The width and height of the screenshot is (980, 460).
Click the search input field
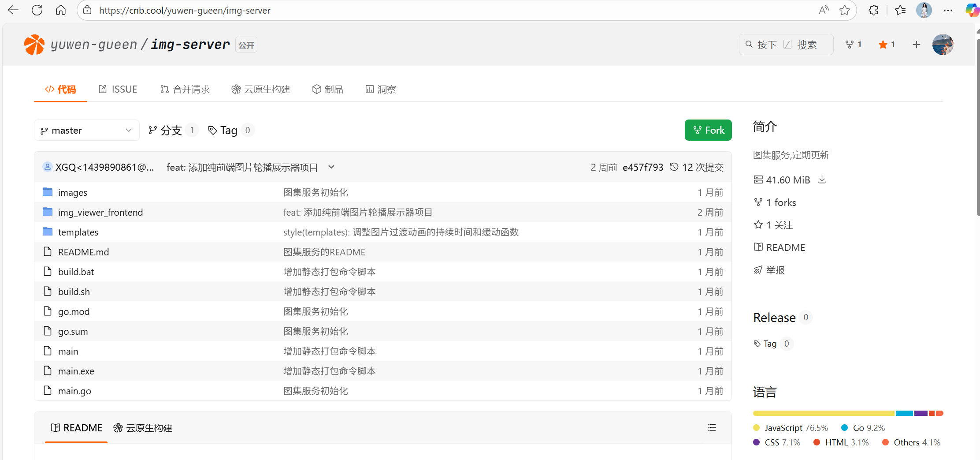786,45
